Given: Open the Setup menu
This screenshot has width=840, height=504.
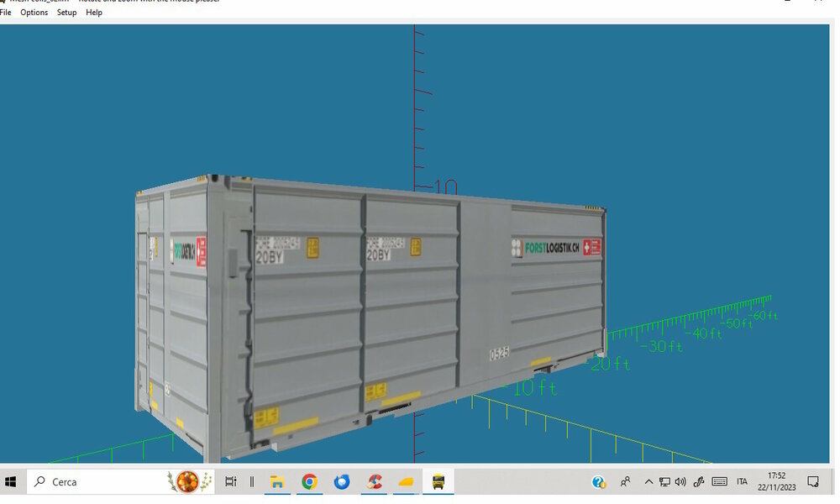Looking at the screenshot, I should [x=67, y=13].
